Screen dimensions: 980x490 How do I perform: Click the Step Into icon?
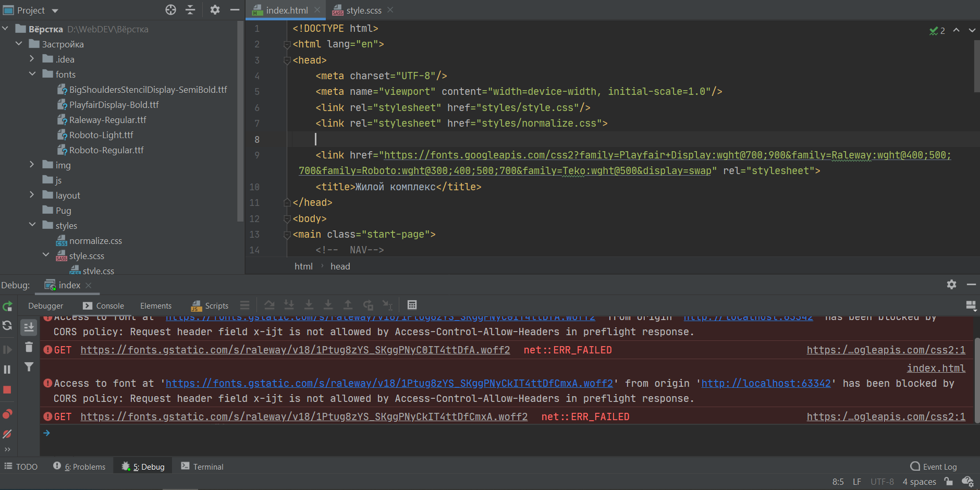tap(289, 305)
